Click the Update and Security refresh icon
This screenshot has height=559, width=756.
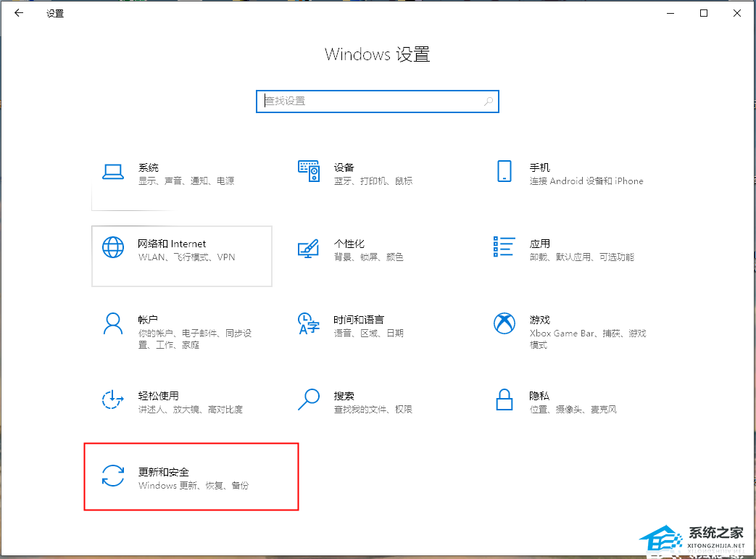coord(113,476)
